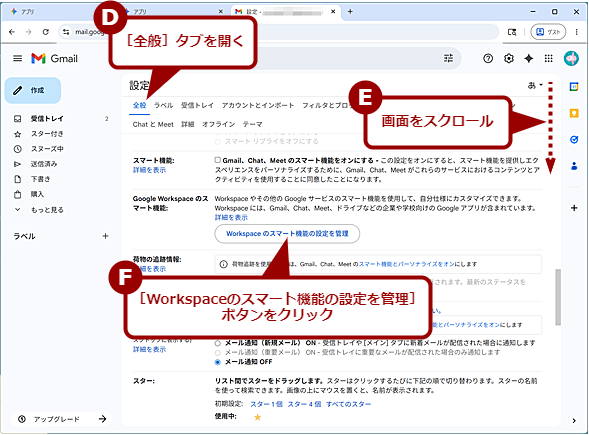The height and width of the screenshot is (435, 589).
Task: Click the settings page vertical scrollbar thumb
Action: click(x=558, y=297)
